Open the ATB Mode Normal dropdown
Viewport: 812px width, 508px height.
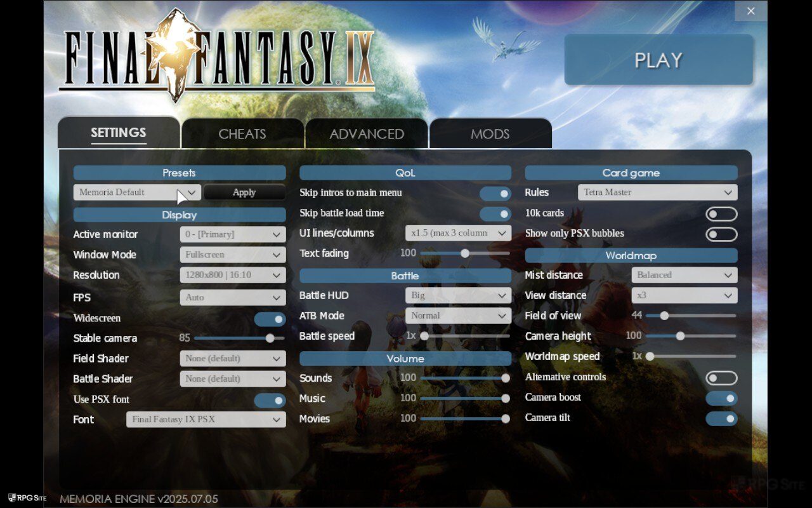click(458, 316)
